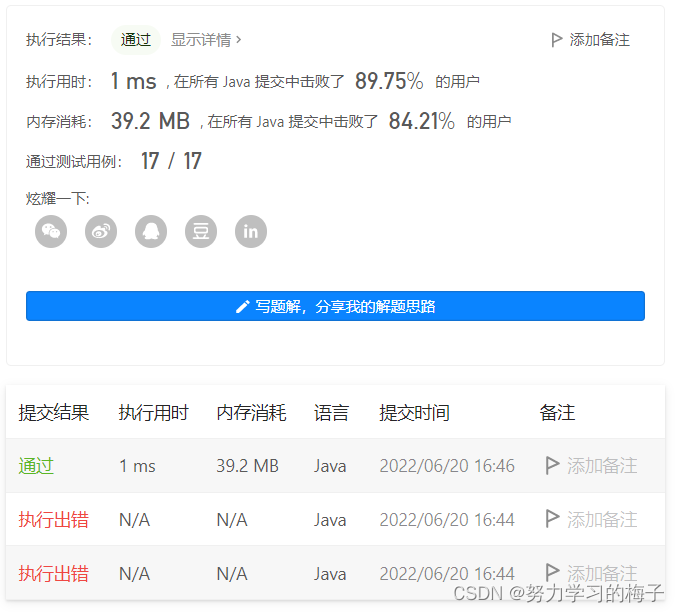Share result via WeChat icon
The height and width of the screenshot is (612, 679).
point(51,231)
